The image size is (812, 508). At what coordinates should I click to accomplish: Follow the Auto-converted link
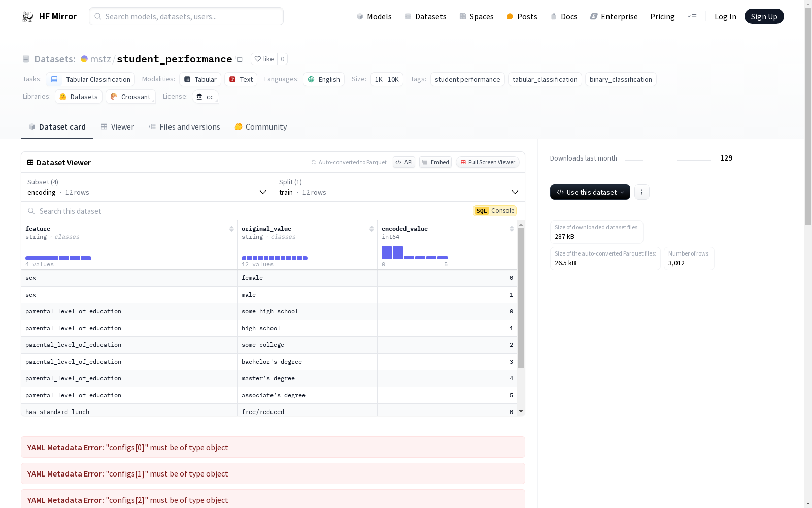tap(339, 162)
